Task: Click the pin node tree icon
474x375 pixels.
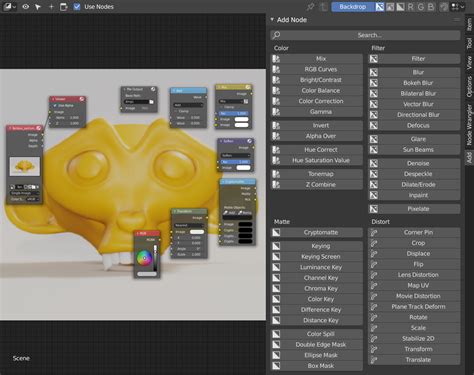Action: point(311,7)
